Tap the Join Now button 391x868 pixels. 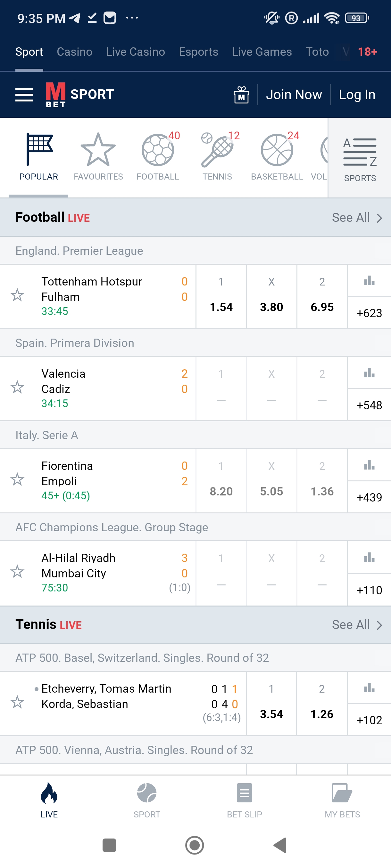pos(294,95)
